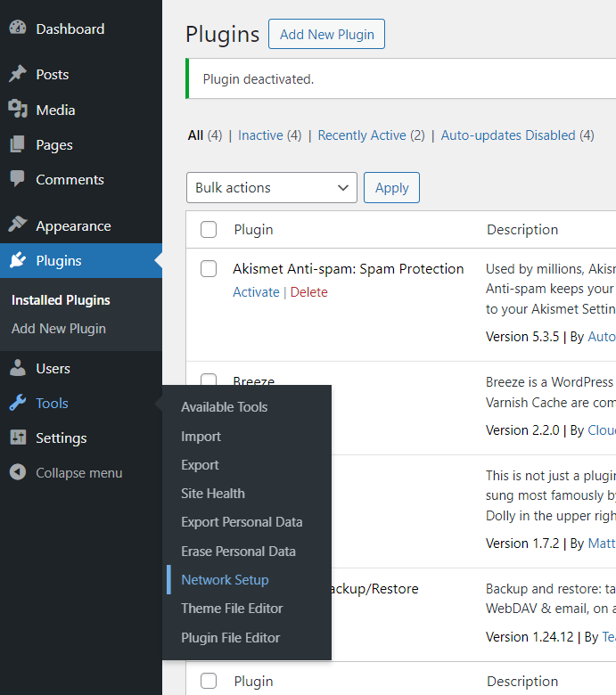Delete the Akismet plugin
The image size is (616, 695).
coord(309,292)
